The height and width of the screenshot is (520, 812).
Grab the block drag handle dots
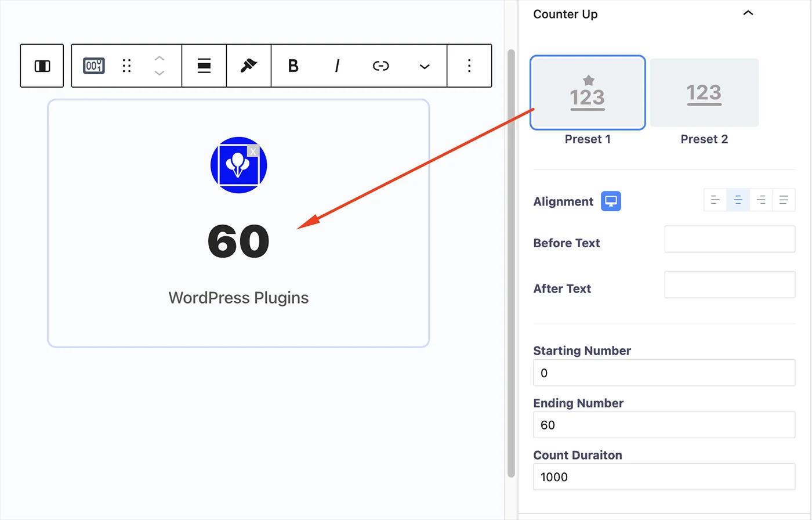(x=126, y=66)
